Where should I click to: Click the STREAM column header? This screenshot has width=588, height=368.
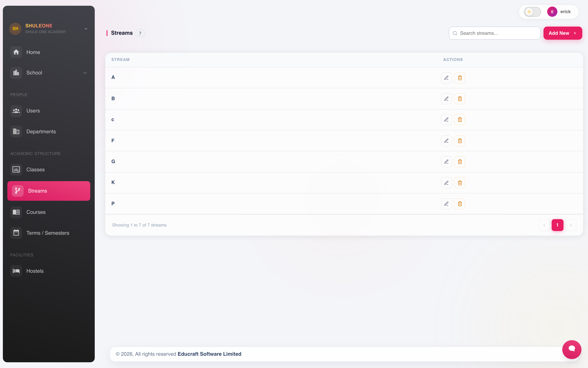pos(120,60)
